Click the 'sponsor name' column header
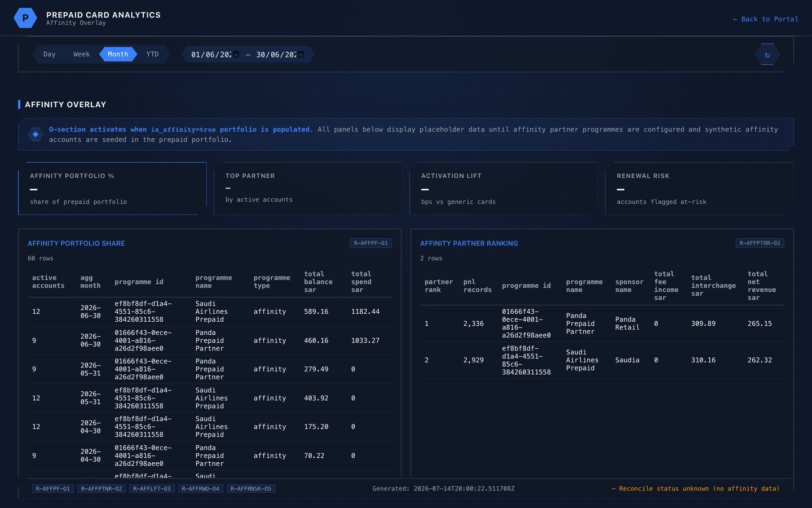The image size is (812, 508). [629, 286]
